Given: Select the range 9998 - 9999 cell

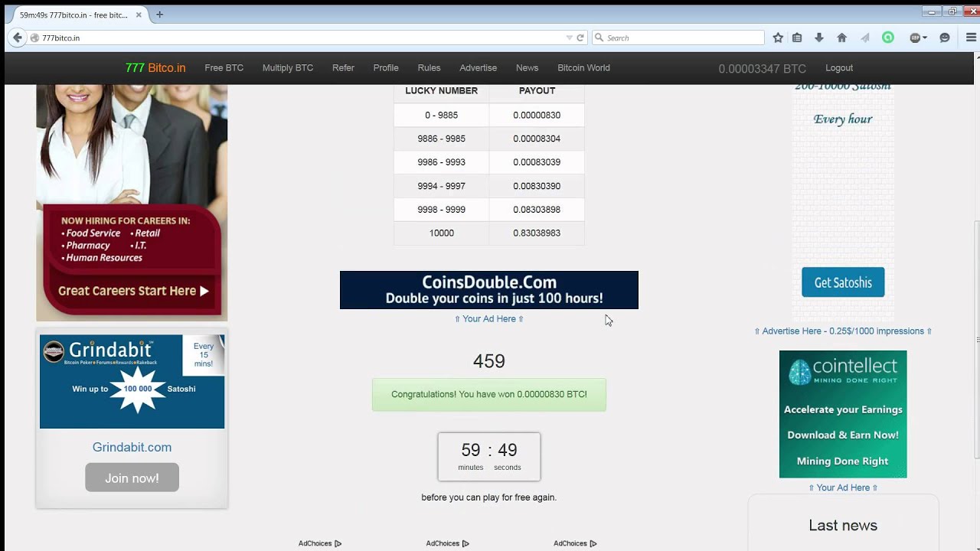Looking at the screenshot, I should pos(442,209).
